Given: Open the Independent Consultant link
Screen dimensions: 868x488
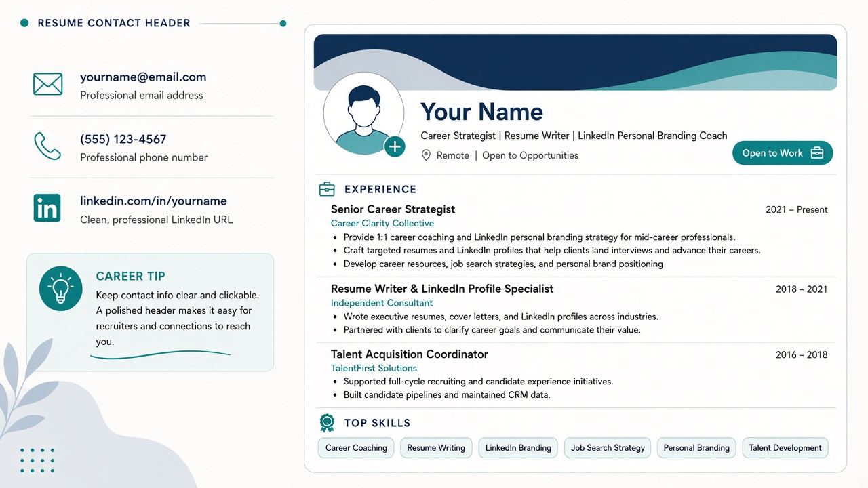Looking at the screenshot, I should 382,303.
